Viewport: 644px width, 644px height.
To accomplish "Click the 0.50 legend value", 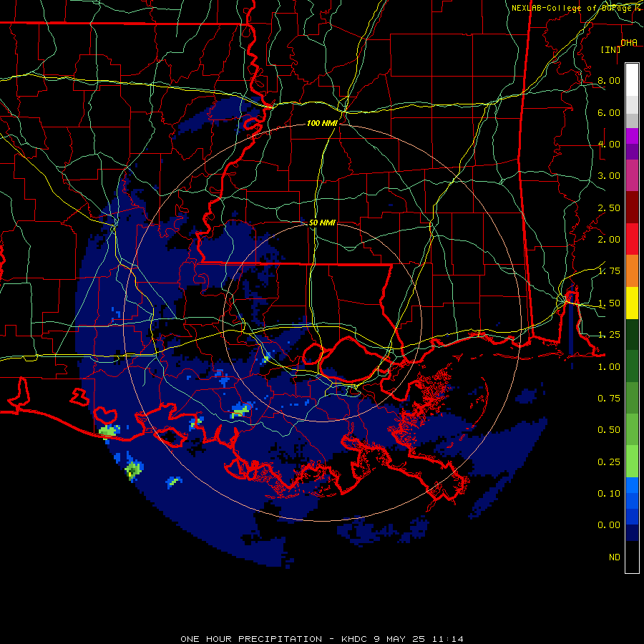I will pyautogui.click(x=609, y=430).
